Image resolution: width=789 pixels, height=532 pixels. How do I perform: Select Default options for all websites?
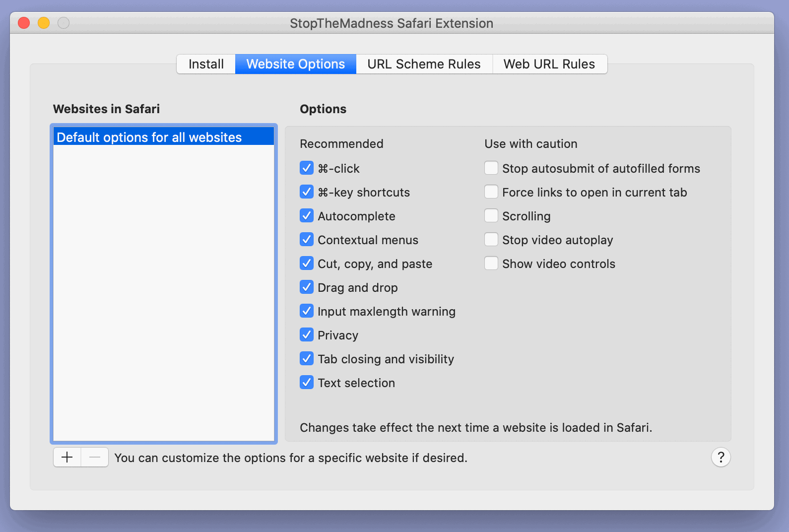(149, 137)
